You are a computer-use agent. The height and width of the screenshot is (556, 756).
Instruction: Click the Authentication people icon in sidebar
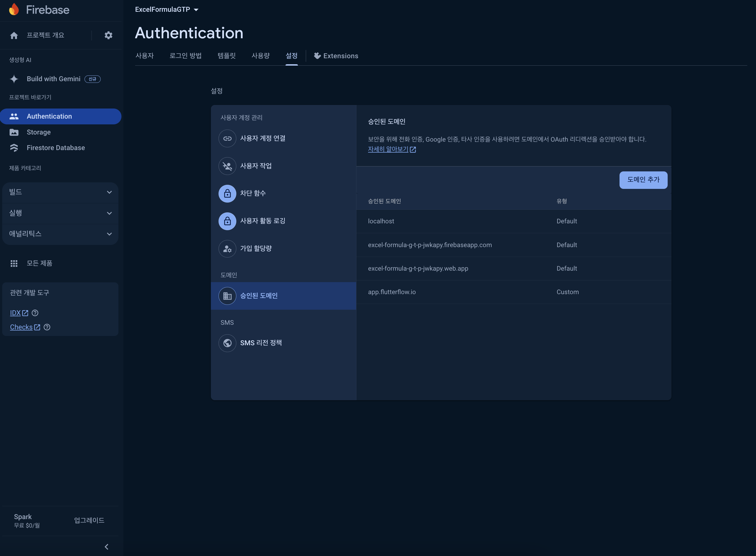(14, 116)
